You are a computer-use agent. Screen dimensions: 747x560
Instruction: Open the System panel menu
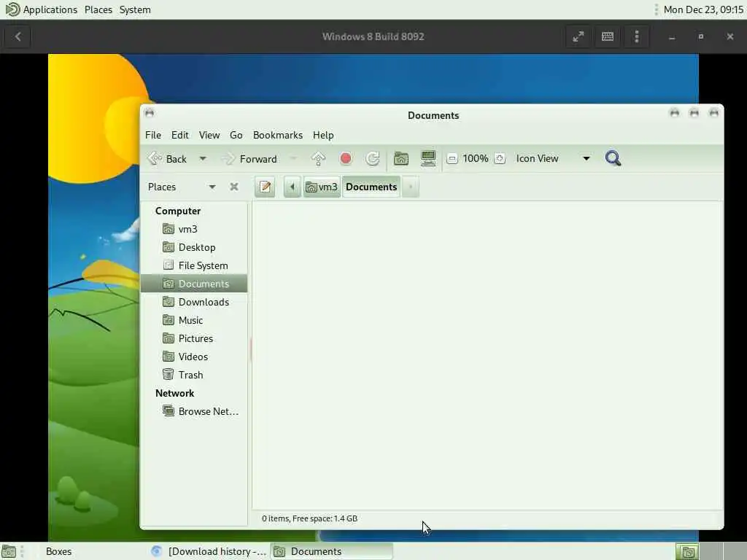coord(135,9)
